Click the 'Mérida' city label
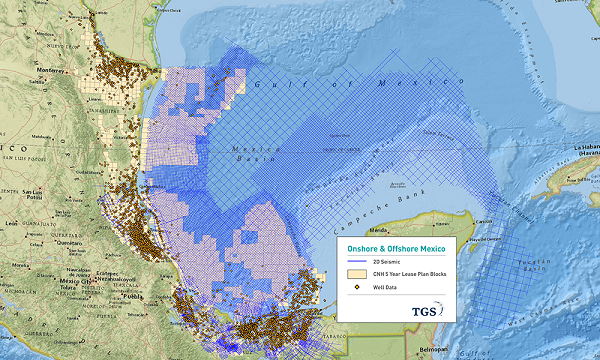 click(x=379, y=231)
